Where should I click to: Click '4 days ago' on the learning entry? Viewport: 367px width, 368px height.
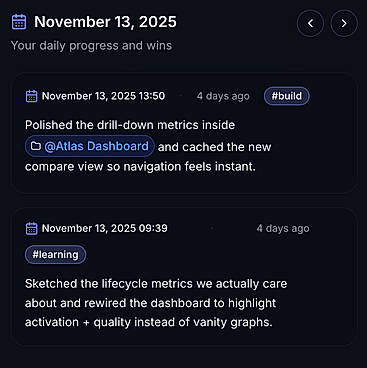coord(283,228)
